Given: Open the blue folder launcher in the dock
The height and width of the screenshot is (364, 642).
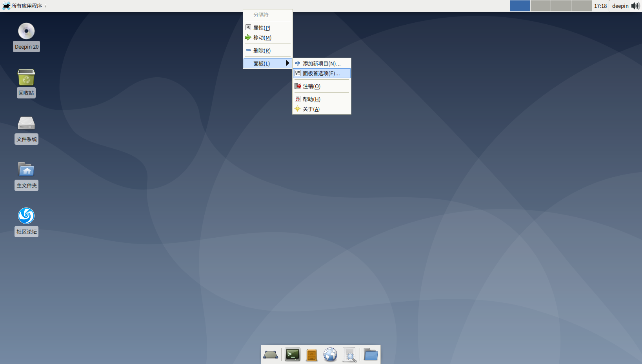Looking at the screenshot, I should [371, 355].
